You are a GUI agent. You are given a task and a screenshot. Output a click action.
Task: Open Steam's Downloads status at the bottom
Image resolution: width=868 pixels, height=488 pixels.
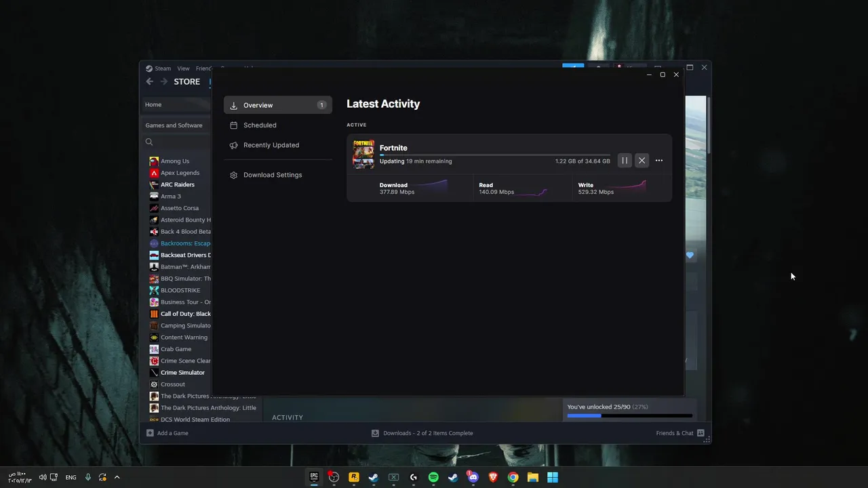point(422,433)
